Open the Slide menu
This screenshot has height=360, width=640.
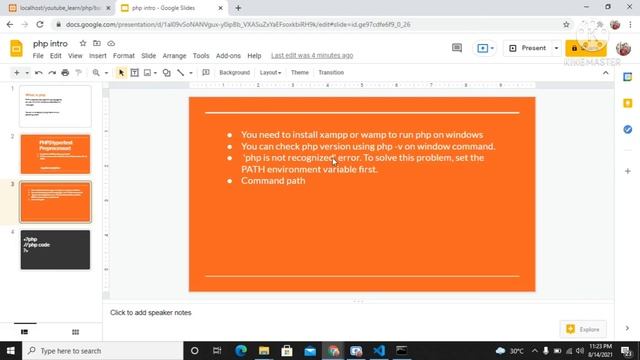[x=149, y=56]
